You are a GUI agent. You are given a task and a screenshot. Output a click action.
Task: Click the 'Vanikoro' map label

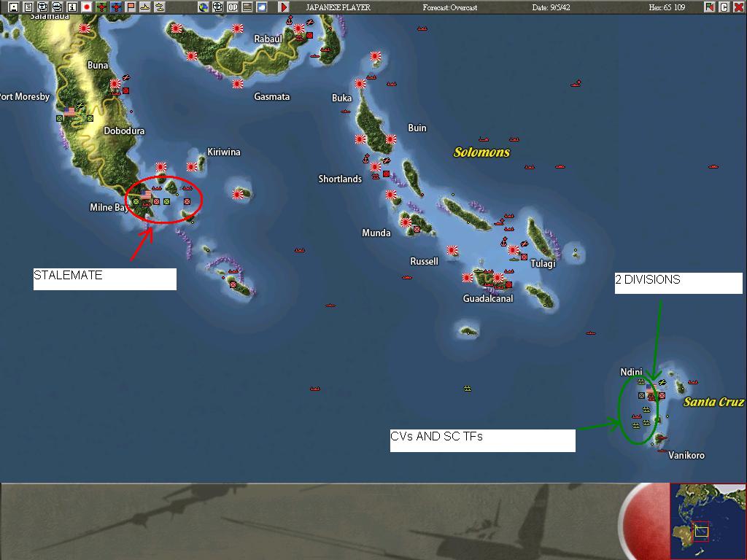686,455
